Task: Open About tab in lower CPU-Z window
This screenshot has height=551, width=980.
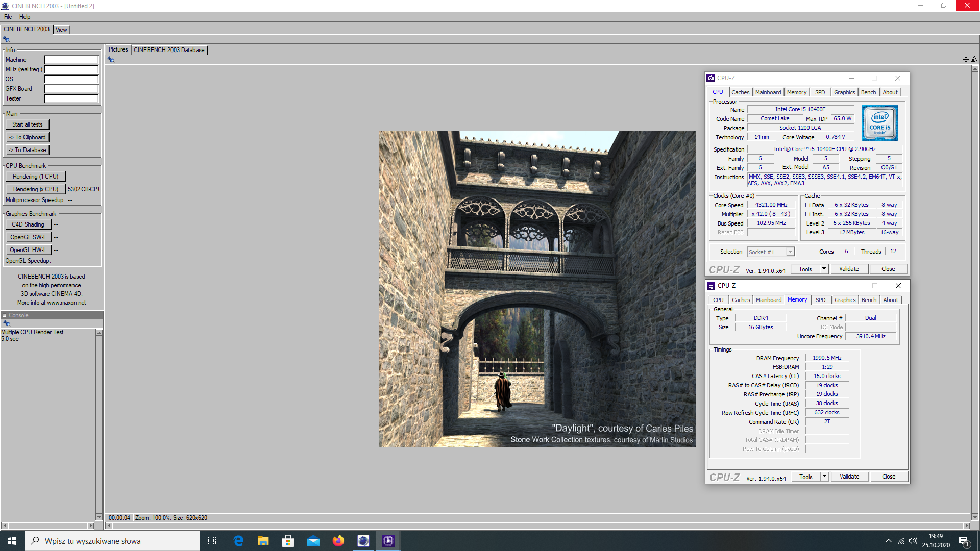Action: pyautogui.click(x=891, y=300)
